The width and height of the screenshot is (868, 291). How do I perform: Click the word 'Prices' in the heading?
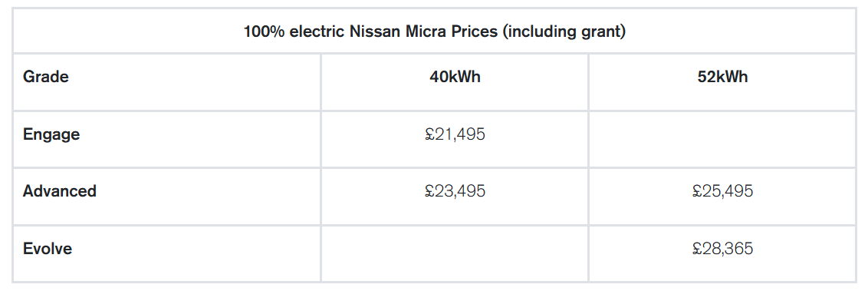pyautogui.click(x=473, y=31)
